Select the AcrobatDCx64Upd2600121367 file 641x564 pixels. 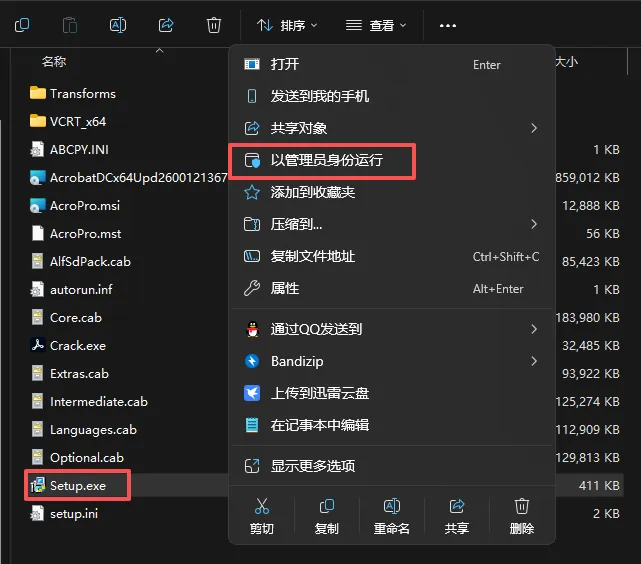(128, 177)
